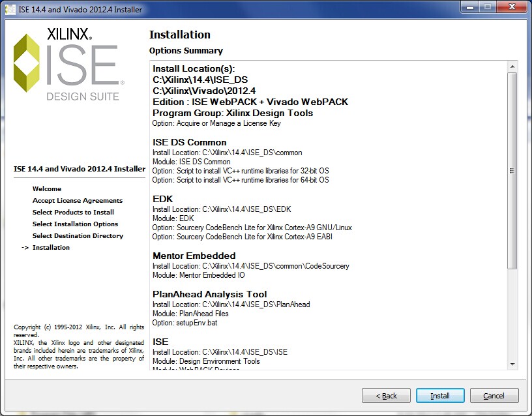Minimize the installer window
Image resolution: width=532 pixels, height=416 pixels.
tap(469, 7)
